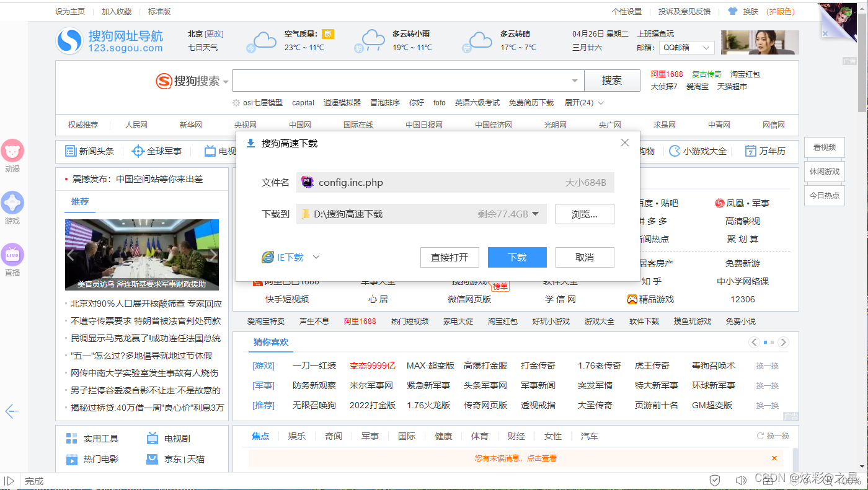Click today's cloudy weather icon
Viewport: 868px width, 490px height.
pos(262,42)
